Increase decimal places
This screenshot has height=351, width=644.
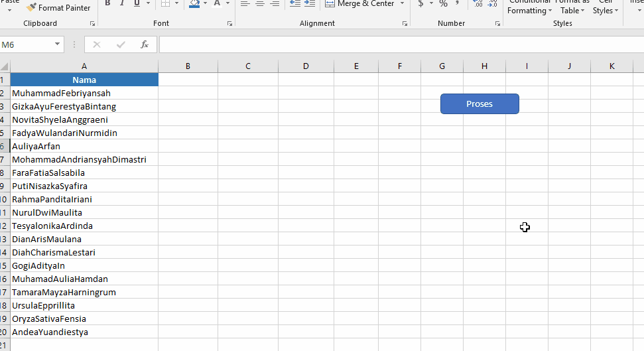click(x=478, y=3)
